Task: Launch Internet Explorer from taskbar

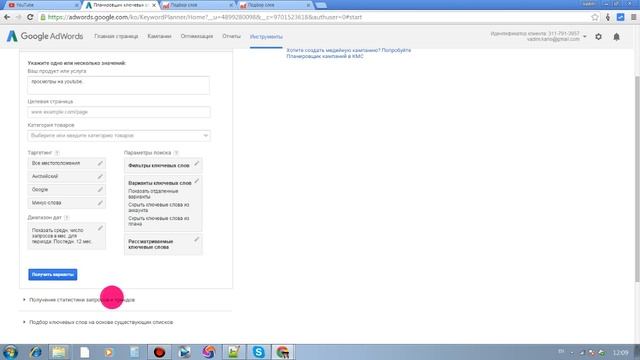Action: [x=36, y=352]
